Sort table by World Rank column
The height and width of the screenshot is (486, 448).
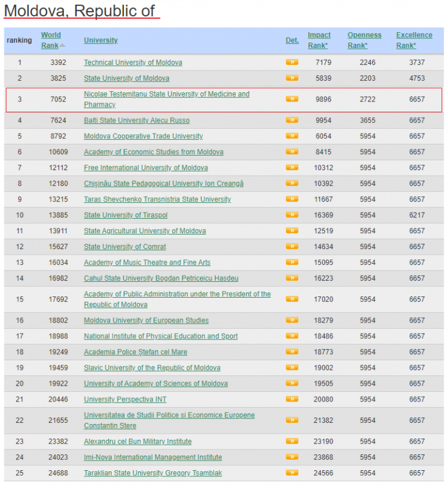coord(50,40)
